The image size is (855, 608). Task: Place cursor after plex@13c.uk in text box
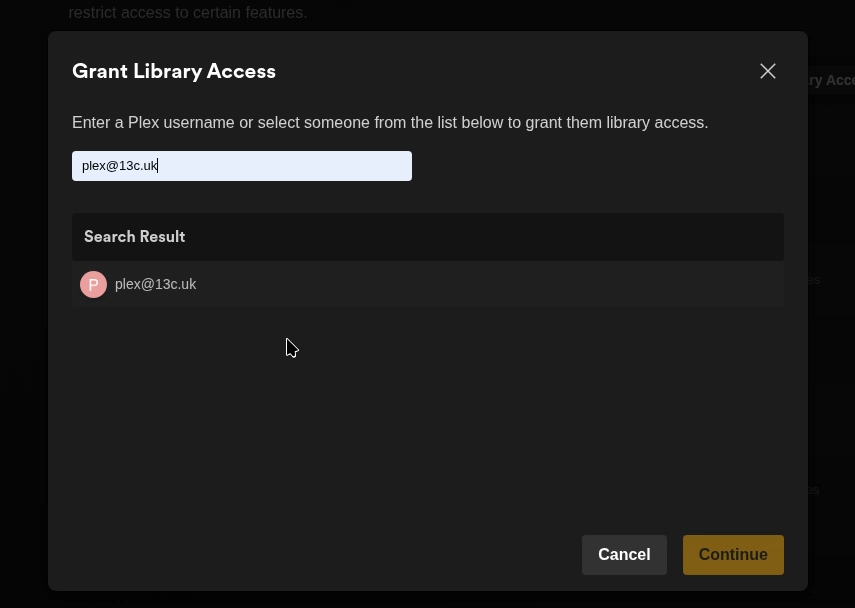coord(158,166)
